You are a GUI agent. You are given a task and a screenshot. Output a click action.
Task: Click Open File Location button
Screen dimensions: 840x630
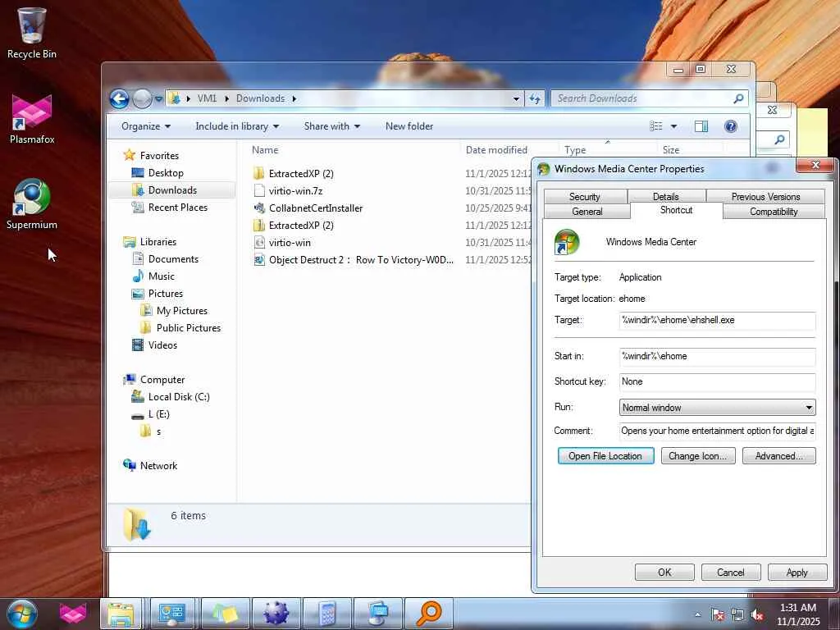click(605, 456)
